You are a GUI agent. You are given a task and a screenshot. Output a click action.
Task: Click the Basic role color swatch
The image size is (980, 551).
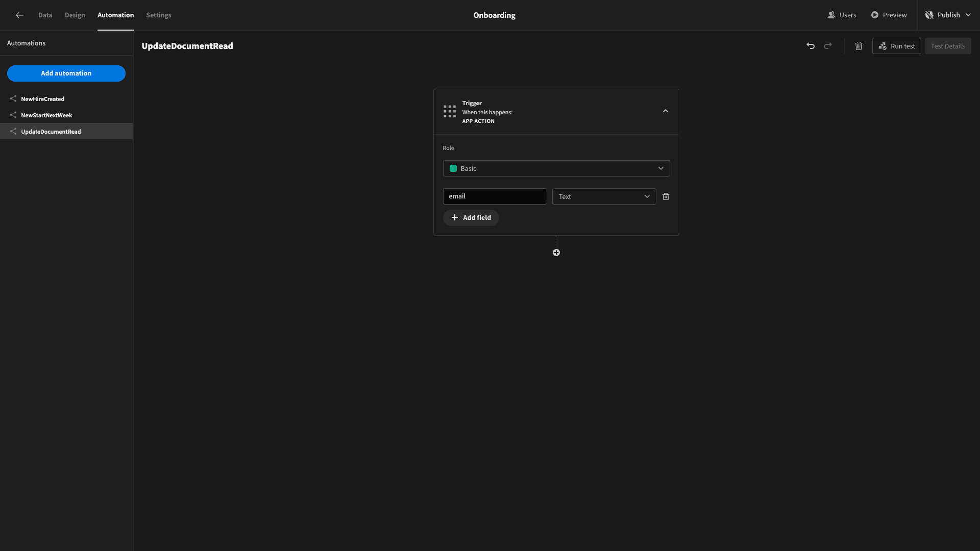tap(453, 168)
